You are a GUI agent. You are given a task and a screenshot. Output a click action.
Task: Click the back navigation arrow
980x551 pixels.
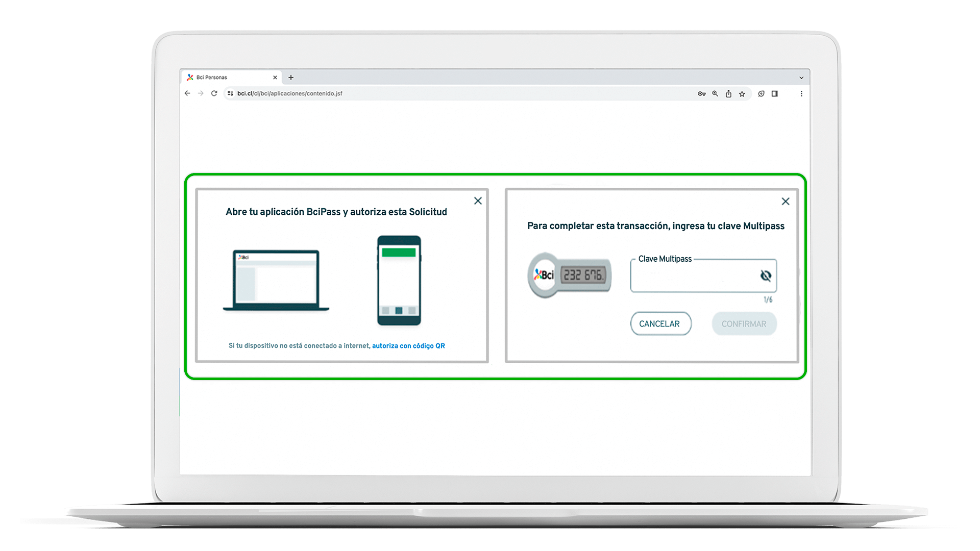(x=187, y=93)
